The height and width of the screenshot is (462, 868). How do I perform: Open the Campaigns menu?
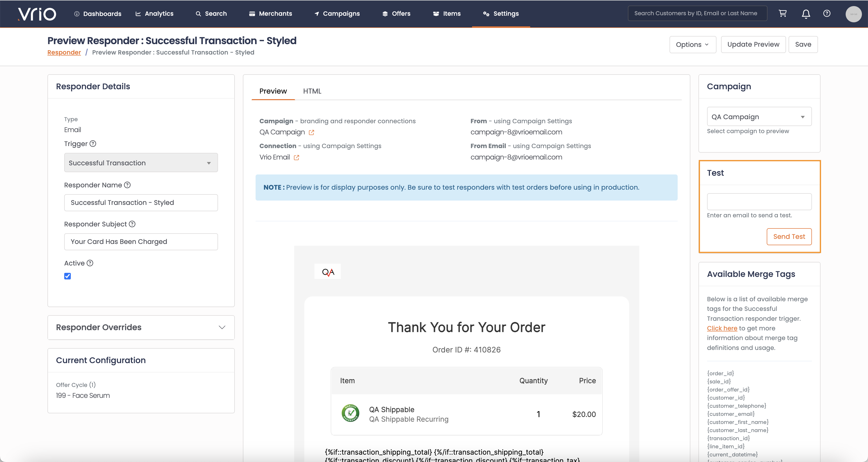click(337, 14)
